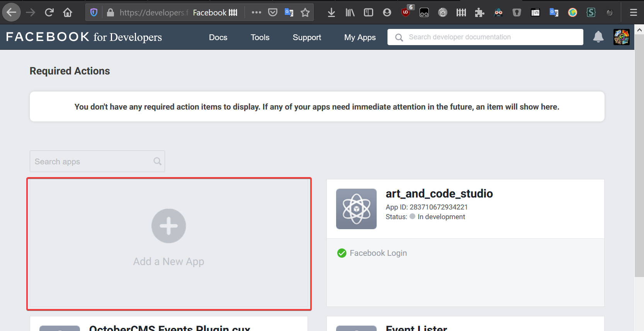Reload the current page
The height and width of the screenshot is (331, 644).
[x=49, y=12]
